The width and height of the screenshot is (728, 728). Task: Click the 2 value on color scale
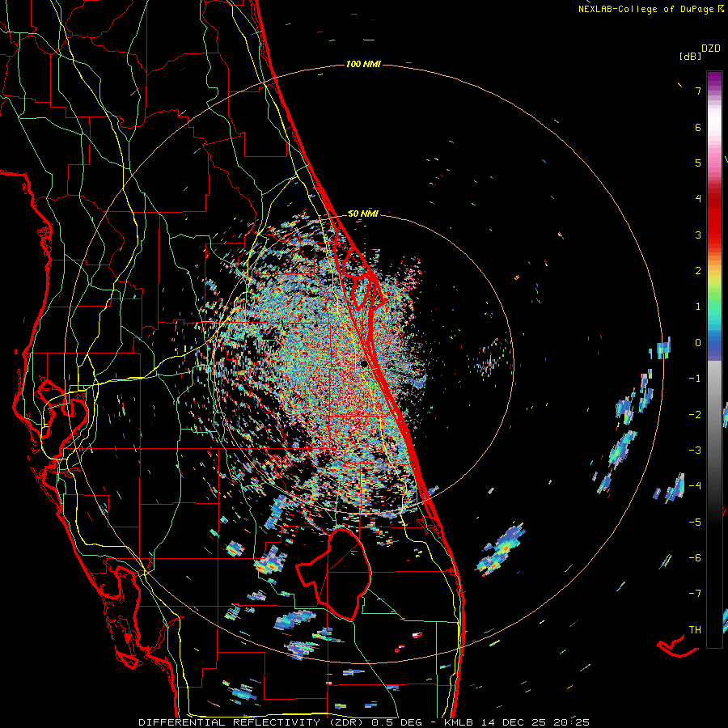pyautogui.click(x=698, y=271)
